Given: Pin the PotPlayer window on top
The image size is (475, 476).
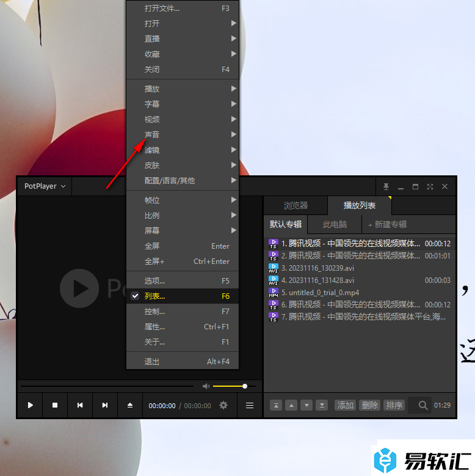Looking at the screenshot, I should [x=386, y=186].
